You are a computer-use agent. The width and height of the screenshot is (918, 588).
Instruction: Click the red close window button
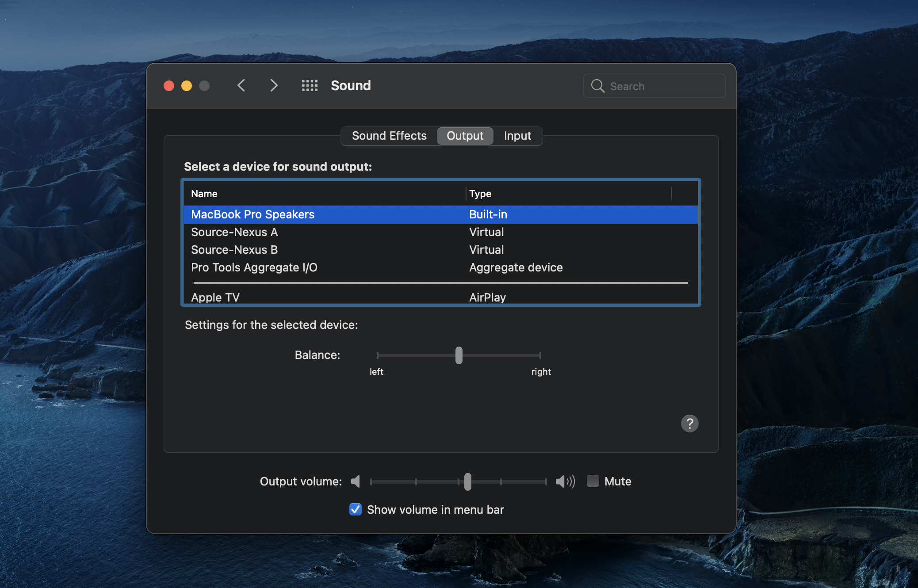pos(169,86)
